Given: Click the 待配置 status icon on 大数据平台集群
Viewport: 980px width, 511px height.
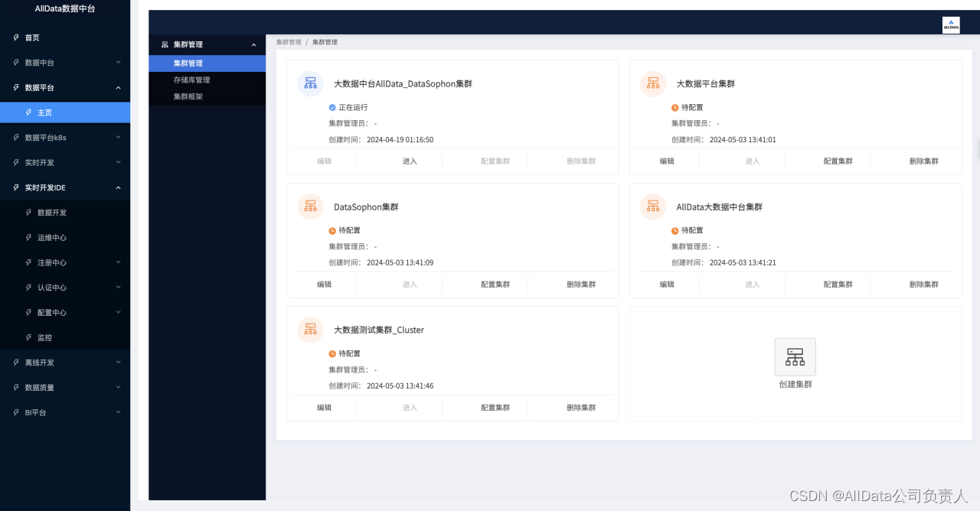Looking at the screenshot, I should 675,108.
